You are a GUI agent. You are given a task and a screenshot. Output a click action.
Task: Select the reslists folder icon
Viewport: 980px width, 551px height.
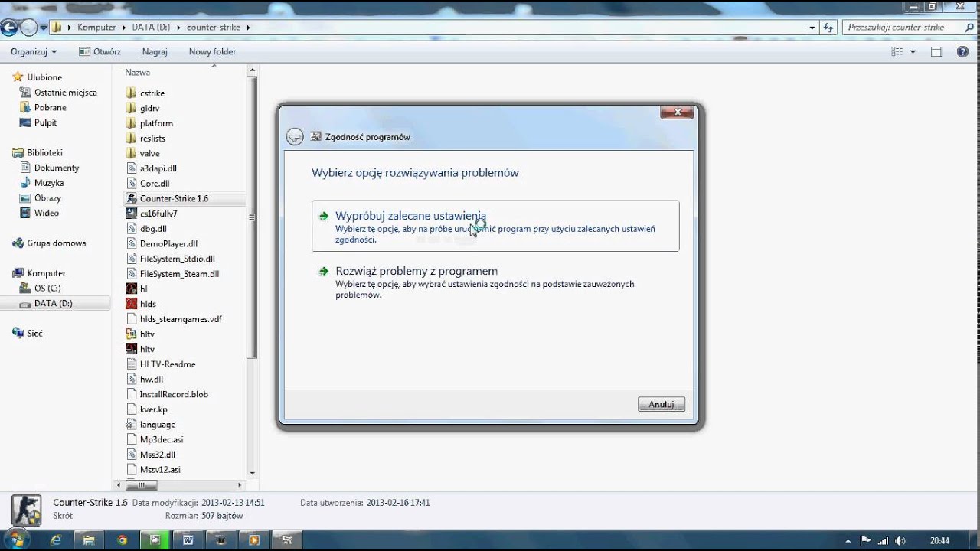click(131, 139)
